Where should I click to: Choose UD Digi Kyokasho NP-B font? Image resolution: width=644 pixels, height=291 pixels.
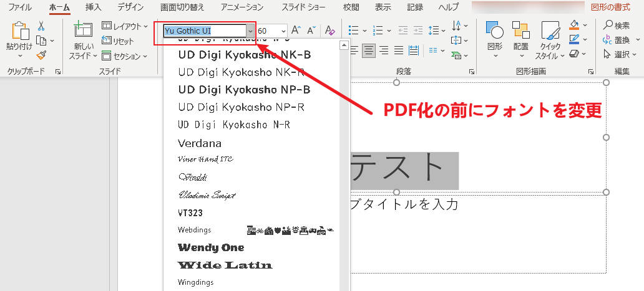(245, 89)
